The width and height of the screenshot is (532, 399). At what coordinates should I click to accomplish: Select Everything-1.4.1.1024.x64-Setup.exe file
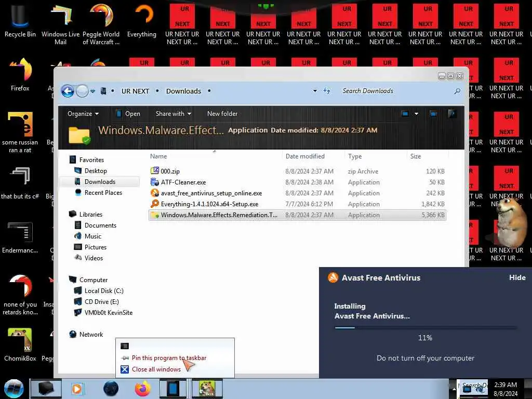[x=297, y=204]
